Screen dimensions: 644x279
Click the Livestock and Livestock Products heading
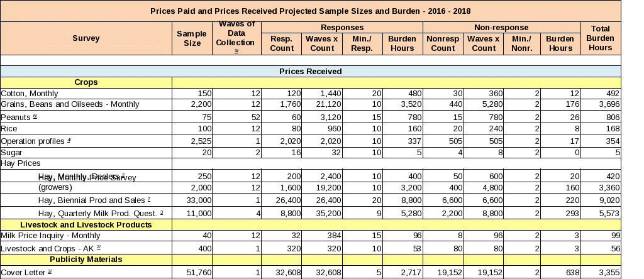pos(86,224)
